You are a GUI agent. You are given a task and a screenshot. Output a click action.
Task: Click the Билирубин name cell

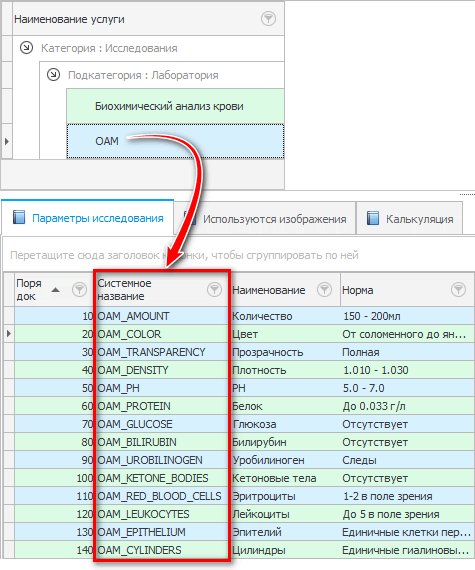286,442
